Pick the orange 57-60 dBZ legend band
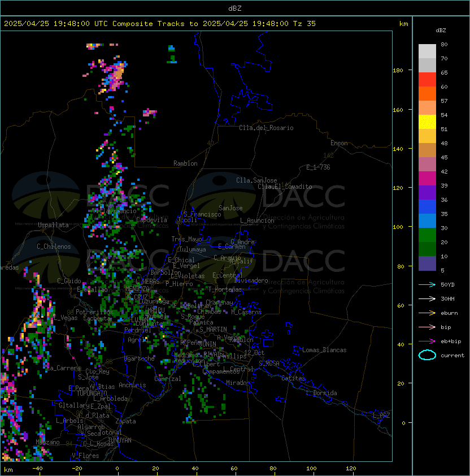 (427, 94)
